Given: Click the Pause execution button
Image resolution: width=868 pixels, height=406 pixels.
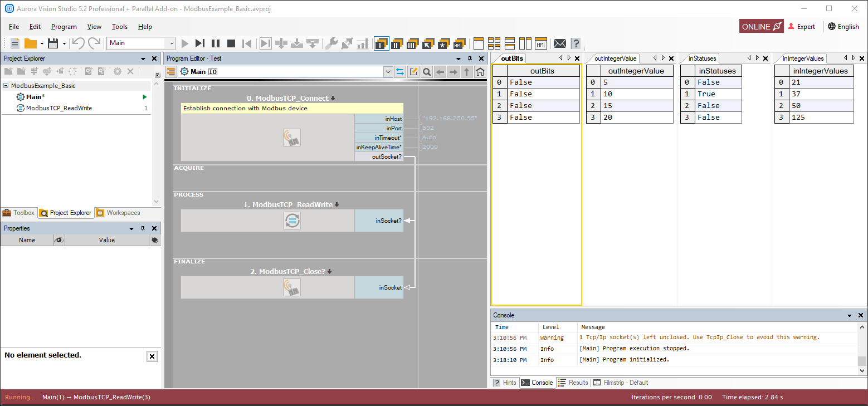Looking at the screenshot, I should pyautogui.click(x=216, y=43).
